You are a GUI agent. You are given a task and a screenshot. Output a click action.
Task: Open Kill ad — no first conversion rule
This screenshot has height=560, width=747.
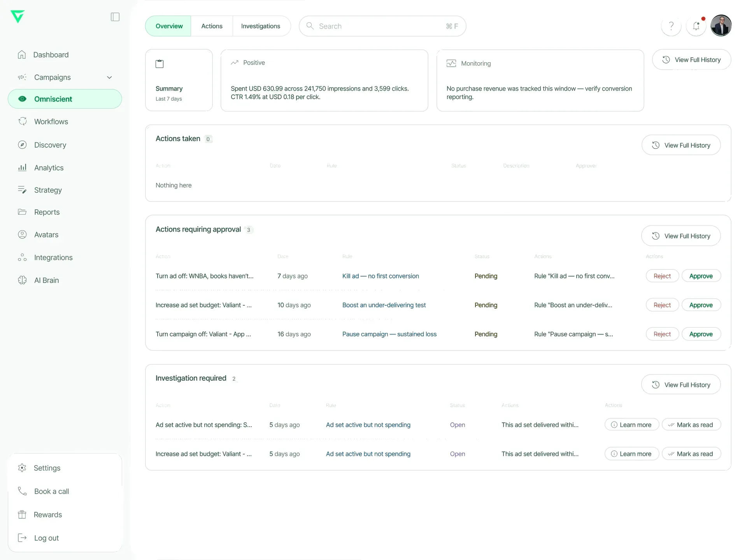coord(381,276)
